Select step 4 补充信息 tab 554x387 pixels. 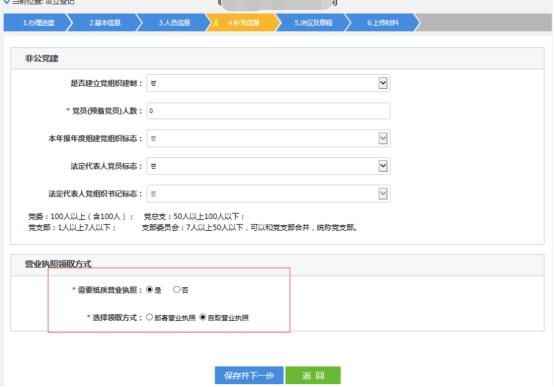[x=244, y=23]
